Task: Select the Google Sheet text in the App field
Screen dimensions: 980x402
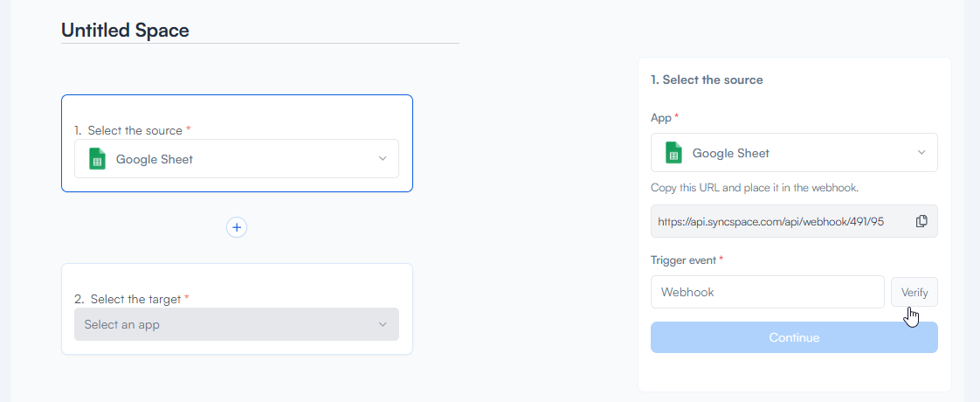Action: (731, 153)
